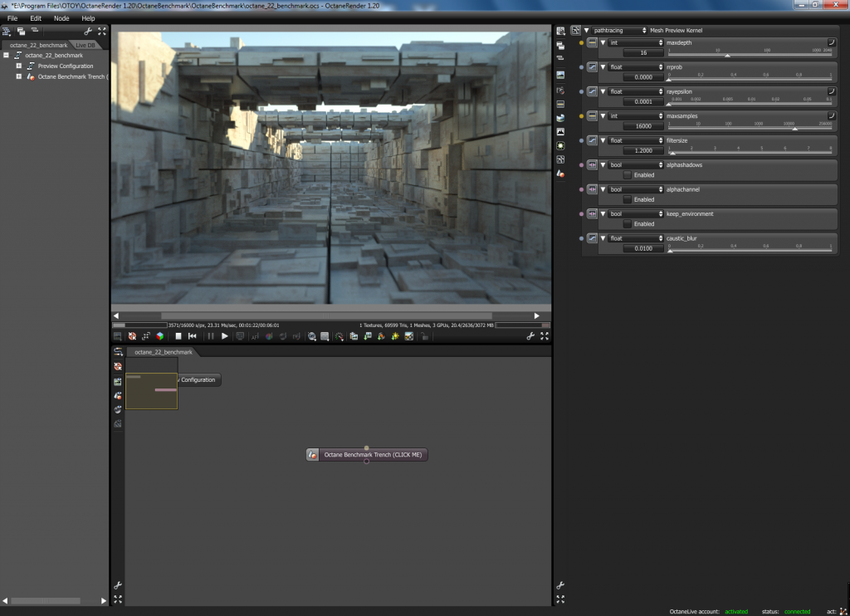Open the Help menu

(88, 18)
